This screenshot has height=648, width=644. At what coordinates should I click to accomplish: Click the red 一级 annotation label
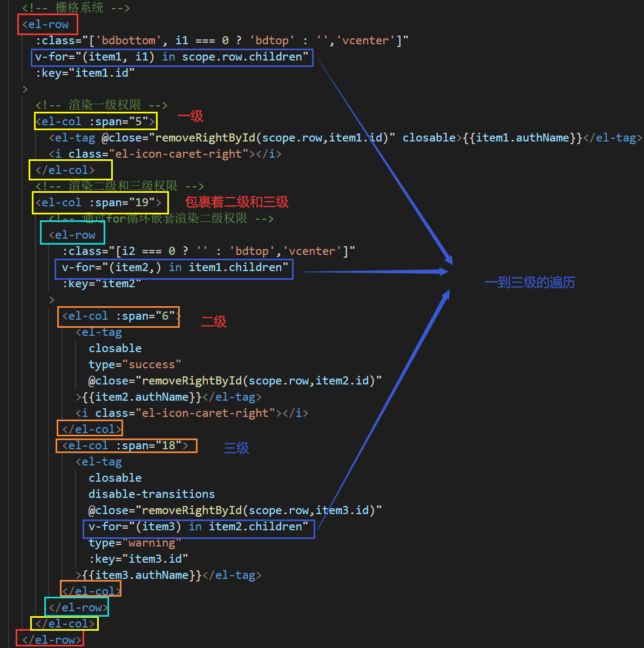coord(190,116)
